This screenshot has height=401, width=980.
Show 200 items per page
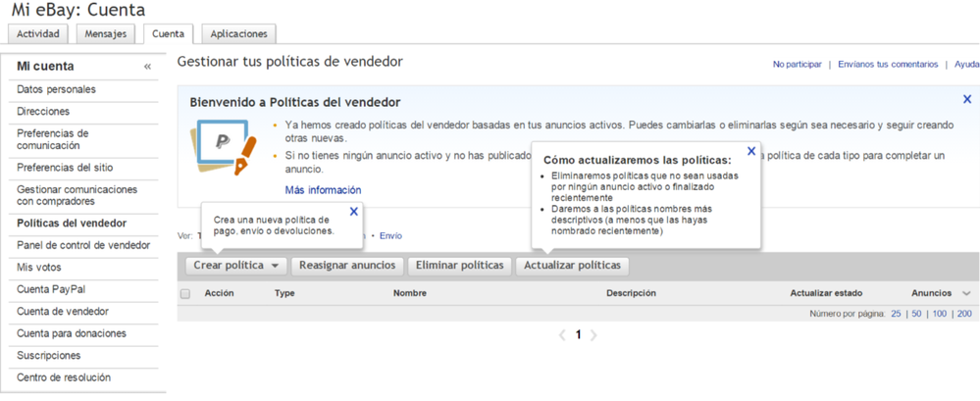(964, 314)
